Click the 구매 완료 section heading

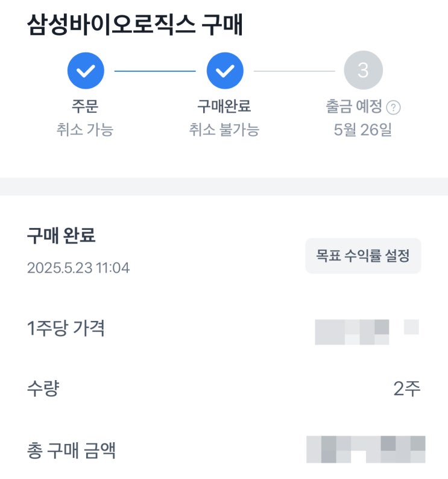(62, 235)
